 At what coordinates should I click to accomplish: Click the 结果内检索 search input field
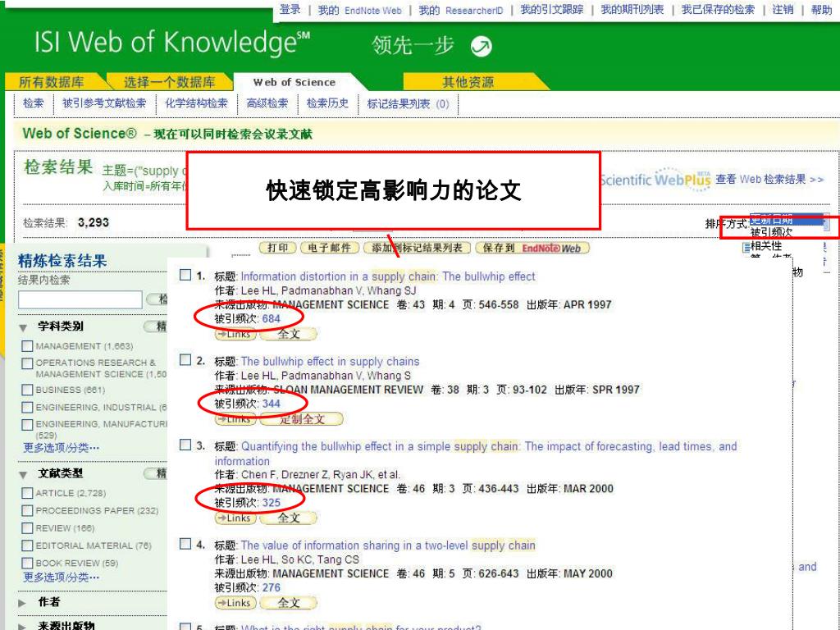80,299
